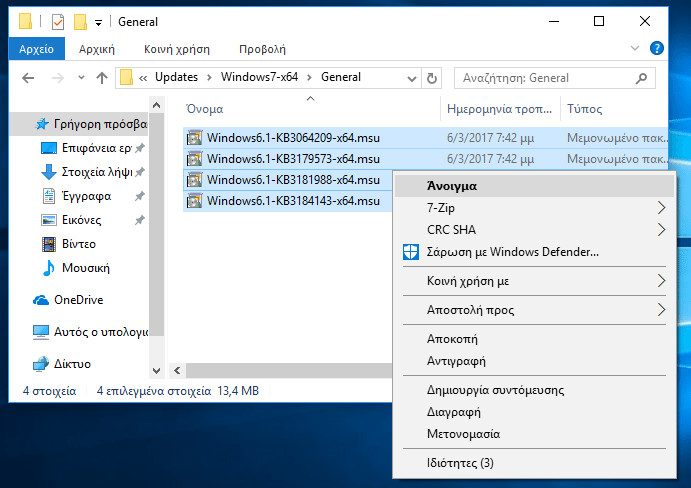The width and height of the screenshot is (691, 488).
Task: Click scroll-down arrow of navigation pane
Action: click(156, 370)
